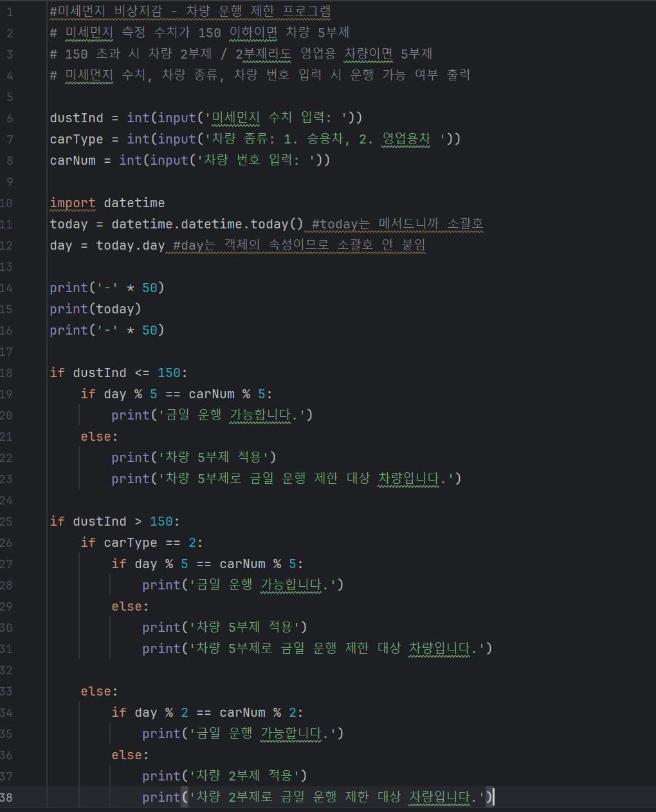Click the expression 'datetime.datetime.today()'
Viewport: 656px width, 812px height.
tap(207, 224)
